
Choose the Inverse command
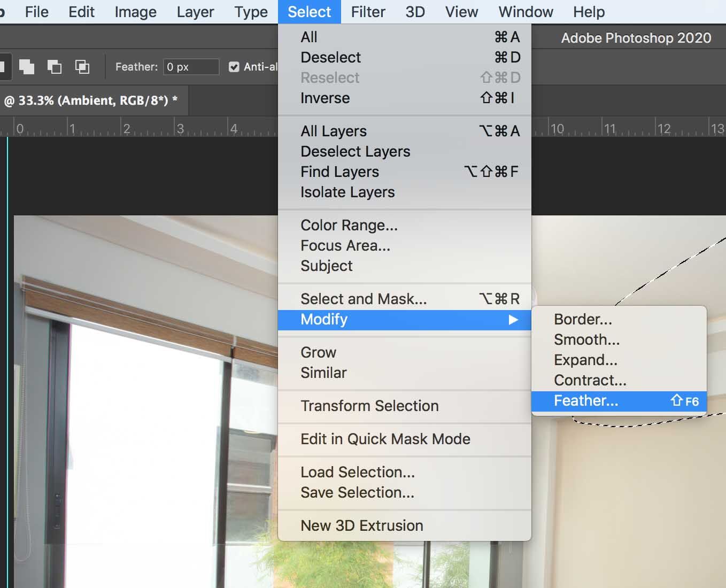coord(325,98)
